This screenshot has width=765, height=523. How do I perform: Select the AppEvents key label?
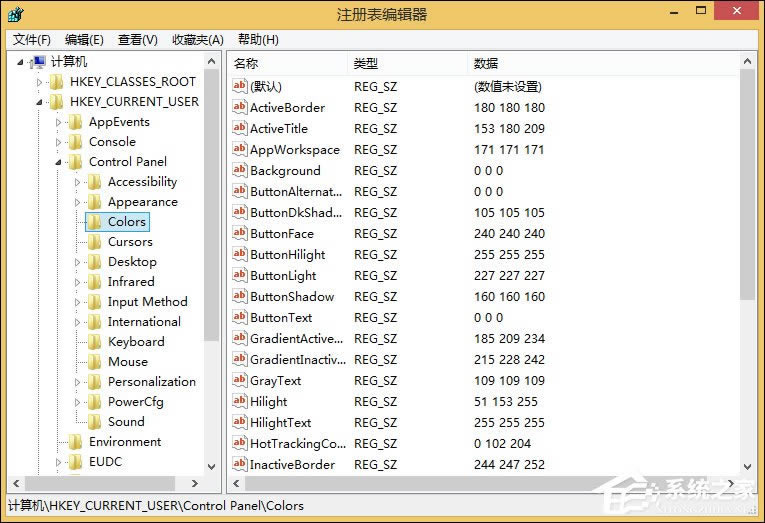click(x=119, y=122)
